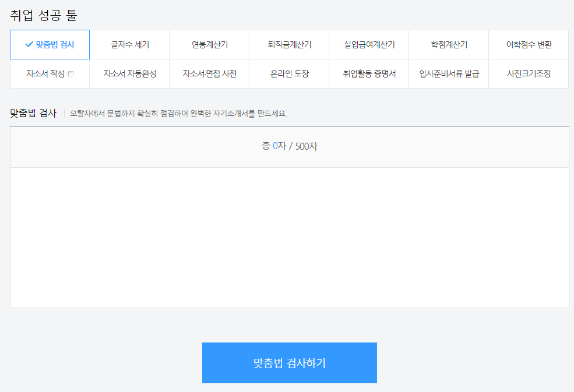Open the 퇴직금계산기 calculator

[x=289, y=44]
